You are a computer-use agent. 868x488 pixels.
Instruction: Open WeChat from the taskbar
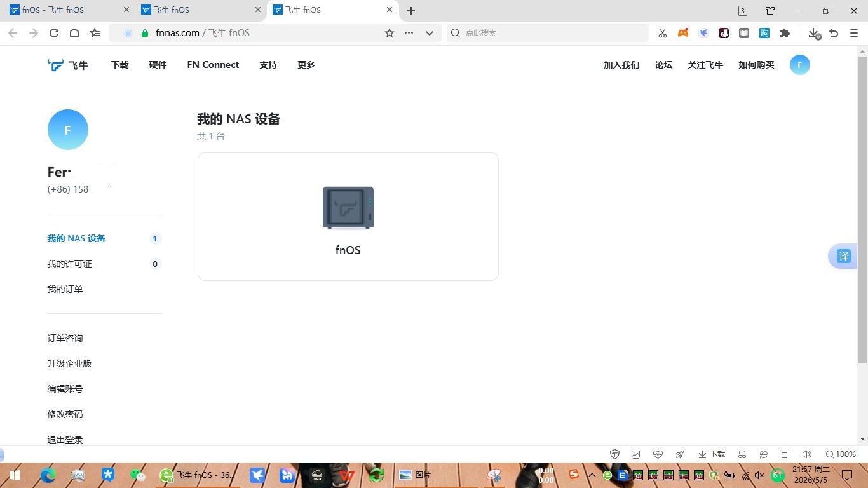tap(137, 475)
